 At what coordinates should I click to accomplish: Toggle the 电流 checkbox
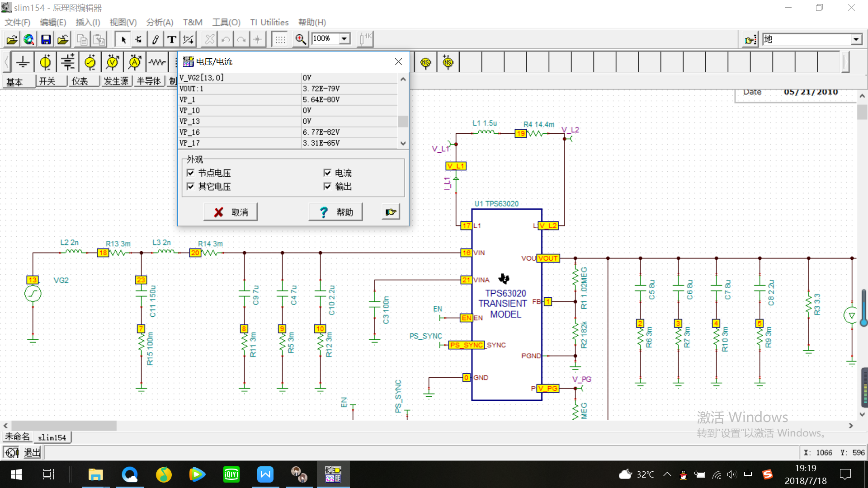click(x=328, y=173)
